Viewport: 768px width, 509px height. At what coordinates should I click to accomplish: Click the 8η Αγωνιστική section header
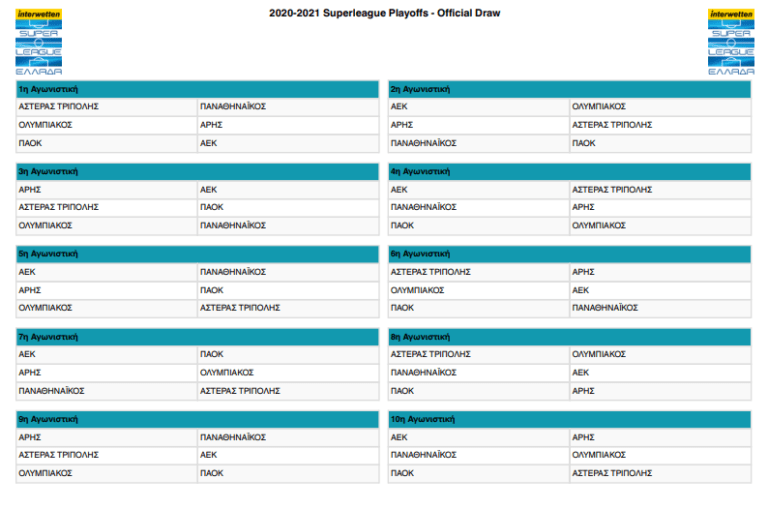tap(569, 337)
